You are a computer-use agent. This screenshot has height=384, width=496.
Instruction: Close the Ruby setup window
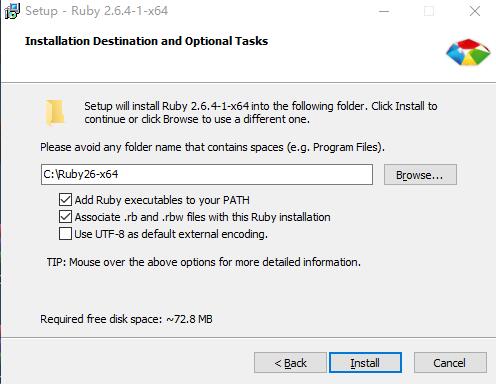click(475, 11)
